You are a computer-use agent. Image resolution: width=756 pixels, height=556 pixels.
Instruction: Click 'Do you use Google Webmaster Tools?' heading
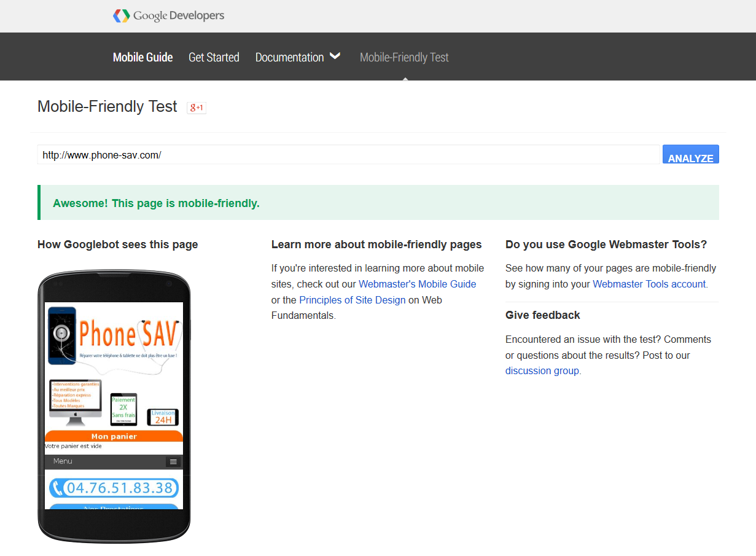point(606,245)
